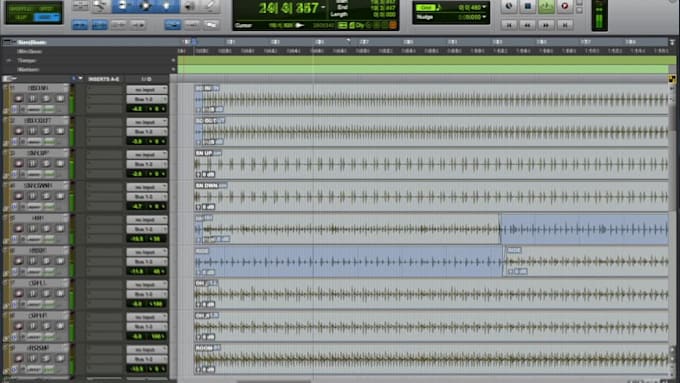This screenshot has width=680, height=383.
Task: Click the red Record button in the transport
Action: [565, 6]
